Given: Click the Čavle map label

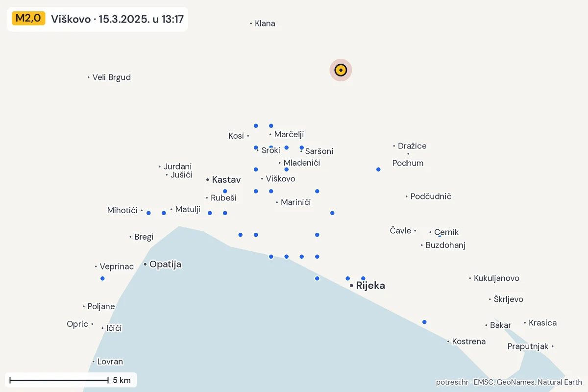Looking at the screenshot, I should pyautogui.click(x=400, y=230).
